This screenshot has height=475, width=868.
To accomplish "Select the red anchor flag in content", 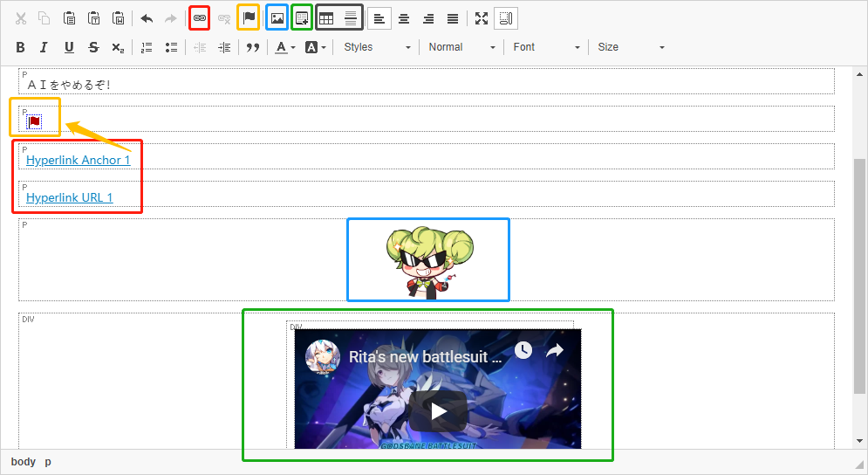I will pyautogui.click(x=34, y=121).
